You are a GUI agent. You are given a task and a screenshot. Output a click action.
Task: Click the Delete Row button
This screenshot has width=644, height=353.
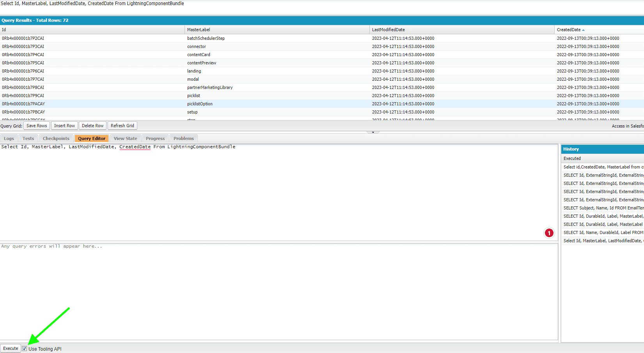92,125
